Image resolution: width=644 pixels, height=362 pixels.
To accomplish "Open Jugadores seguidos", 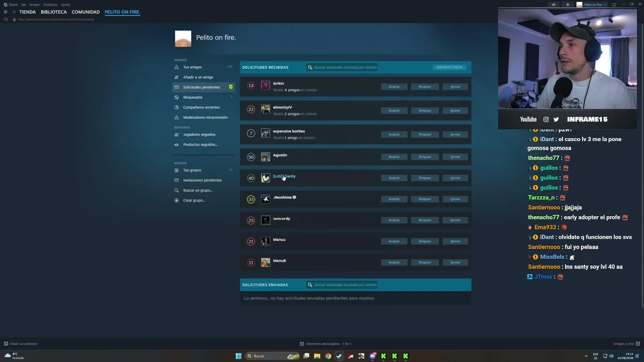I will 203,135.
